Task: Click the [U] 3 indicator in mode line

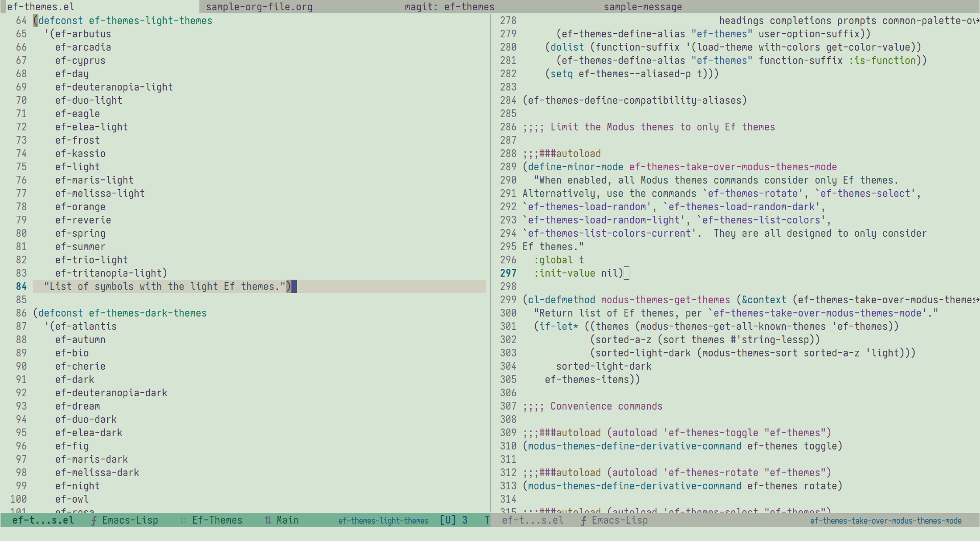Action: 454,520
